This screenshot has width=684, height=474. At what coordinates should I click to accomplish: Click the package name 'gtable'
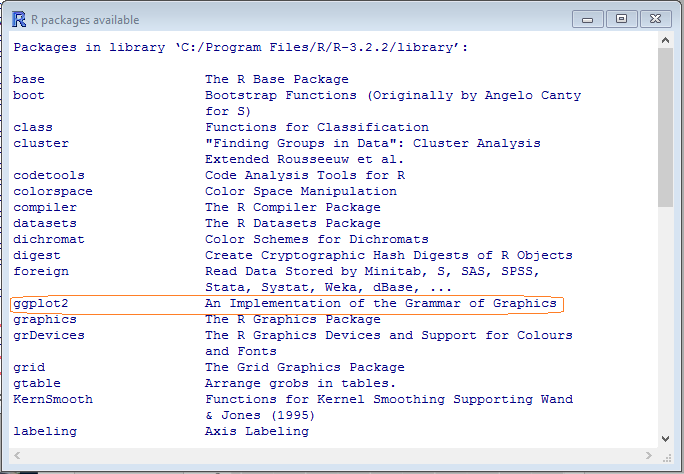click(x=37, y=383)
